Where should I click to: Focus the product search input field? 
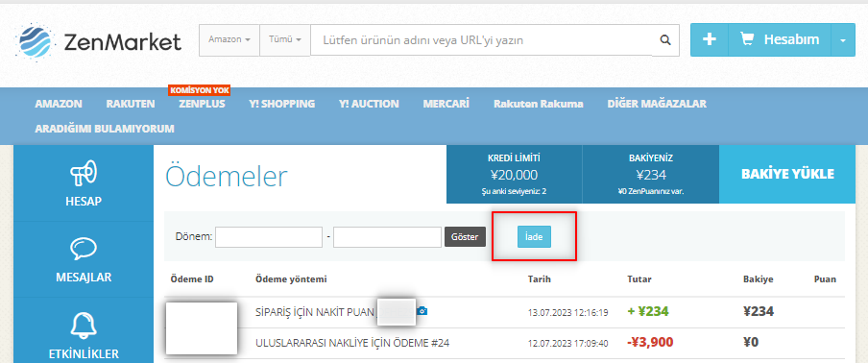pos(481,39)
